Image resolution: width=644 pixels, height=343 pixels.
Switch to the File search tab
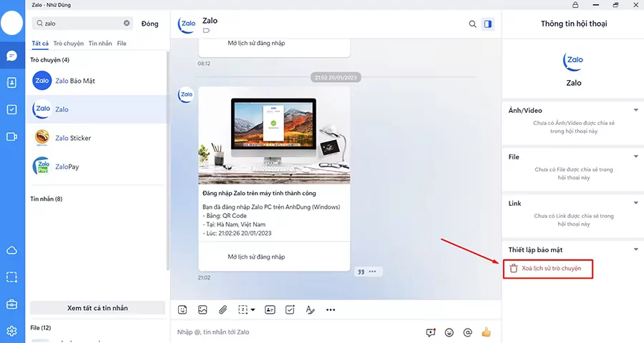point(122,43)
